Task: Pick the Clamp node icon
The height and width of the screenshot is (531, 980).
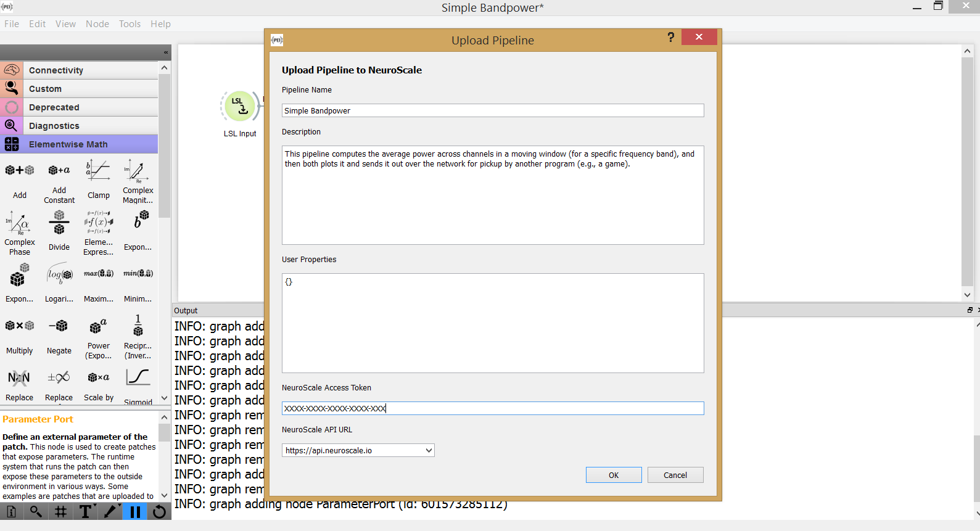Action: tap(99, 170)
